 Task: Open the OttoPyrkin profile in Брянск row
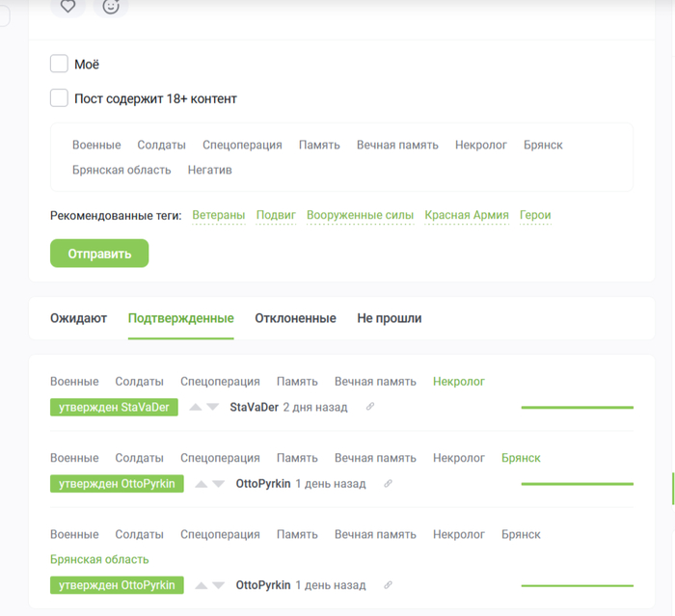pyautogui.click(x=262, y=484)
